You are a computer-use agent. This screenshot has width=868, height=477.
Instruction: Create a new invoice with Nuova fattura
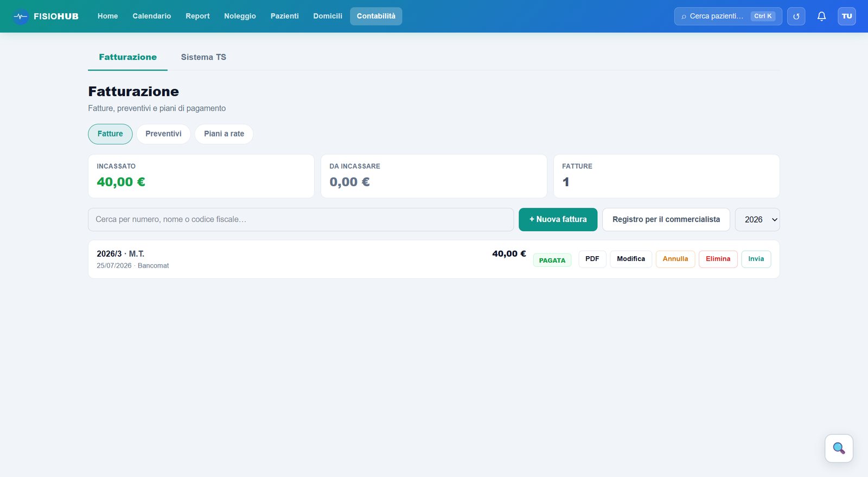[558, 220]
